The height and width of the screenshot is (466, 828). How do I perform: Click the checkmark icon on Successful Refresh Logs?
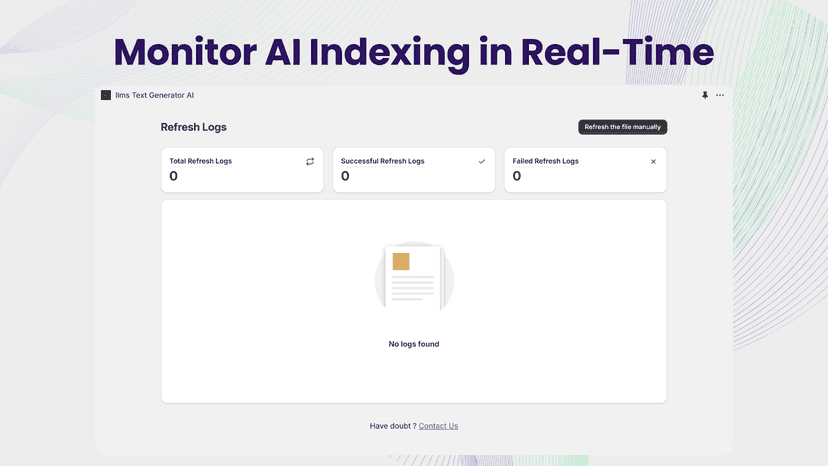[482, 162]
